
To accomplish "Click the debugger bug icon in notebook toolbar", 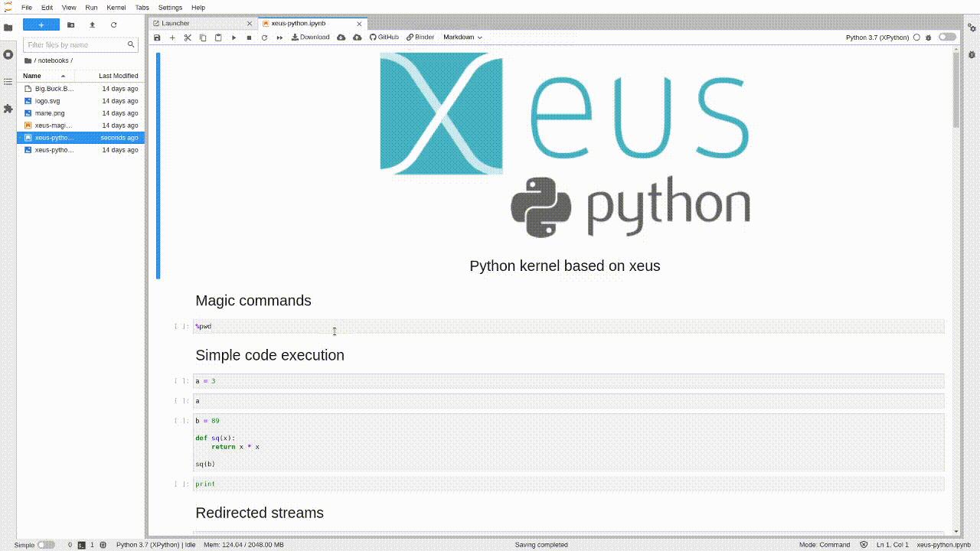I will click(929, 37).
